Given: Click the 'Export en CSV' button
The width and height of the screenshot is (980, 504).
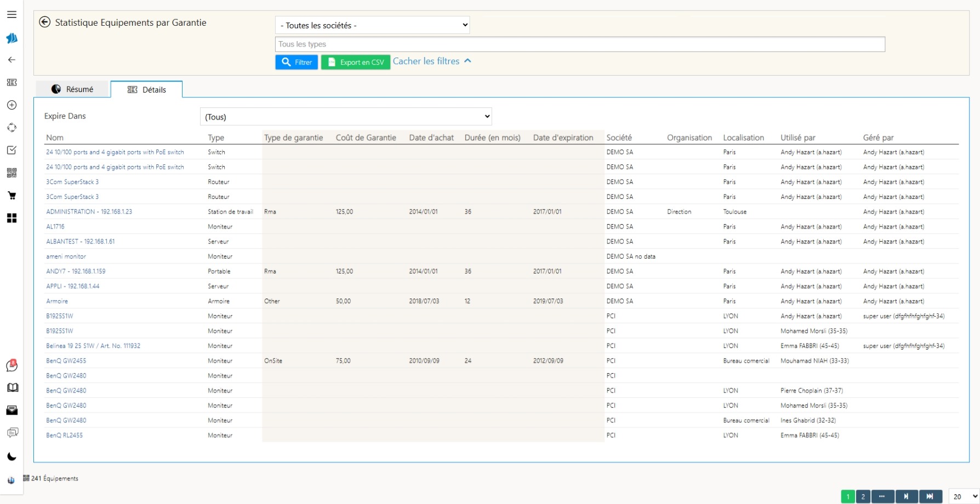Looking at the screenshot, I should 356,62.
